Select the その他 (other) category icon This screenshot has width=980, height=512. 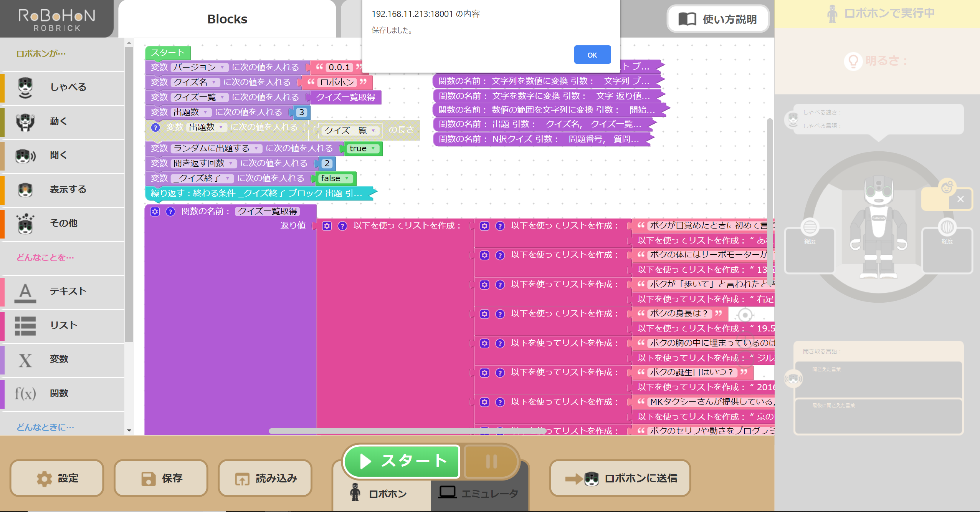25,223
